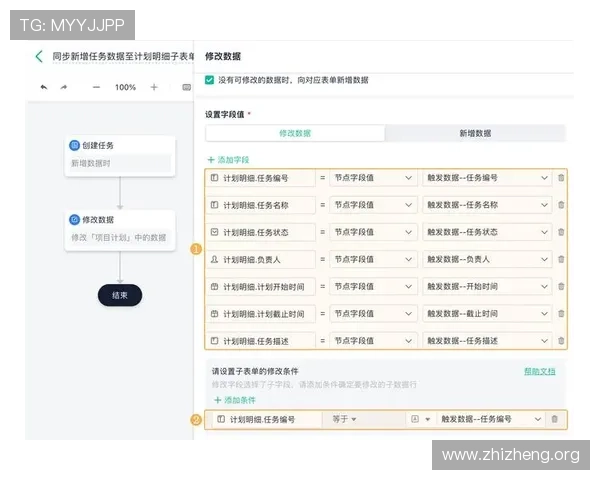
Task: Click the keyboard shortcut icon in toolbar
Action: (187, 87)
